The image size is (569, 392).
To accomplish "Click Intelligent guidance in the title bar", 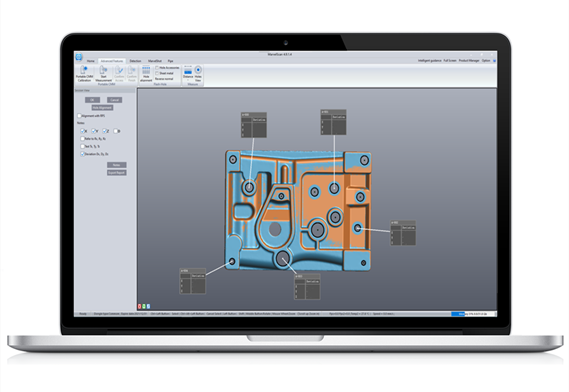I will tap(430, 61).
